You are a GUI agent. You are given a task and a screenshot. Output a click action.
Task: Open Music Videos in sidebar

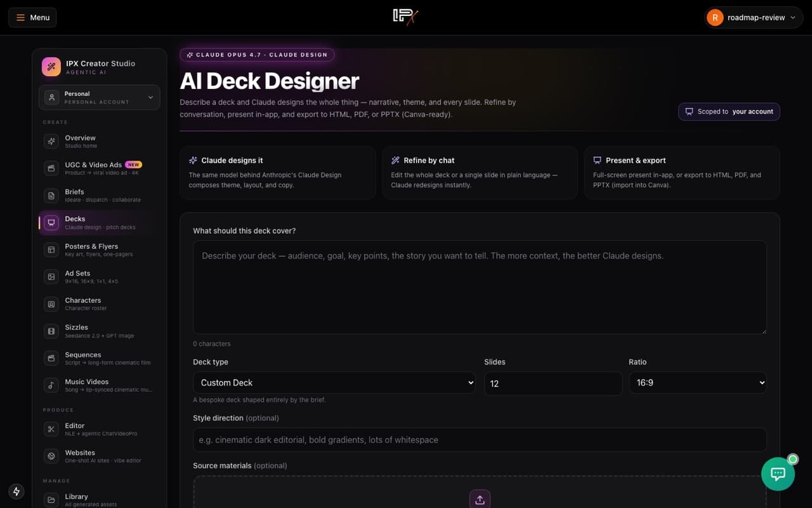[100, 385]
